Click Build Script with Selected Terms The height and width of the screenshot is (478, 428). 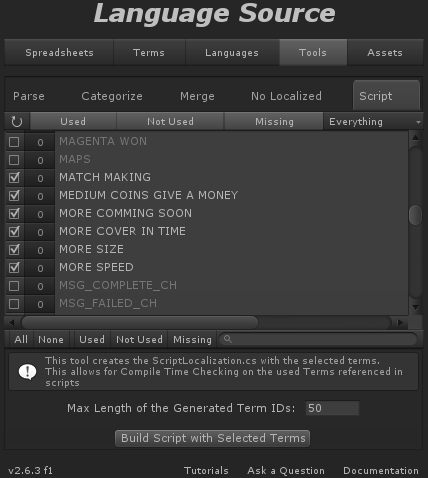213,438
